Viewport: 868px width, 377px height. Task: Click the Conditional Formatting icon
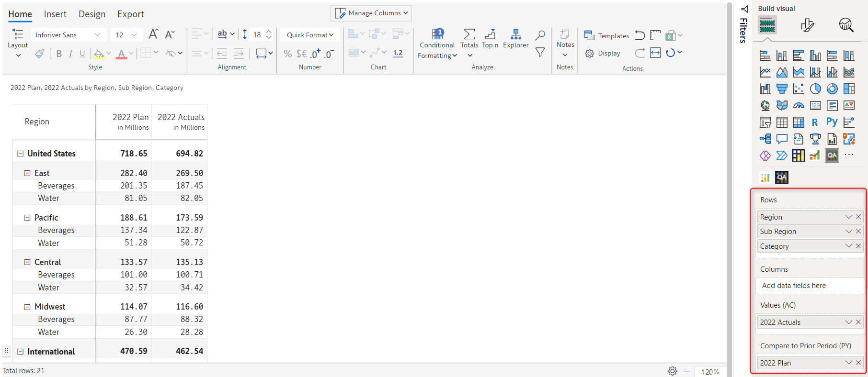(x=437, y=34)
